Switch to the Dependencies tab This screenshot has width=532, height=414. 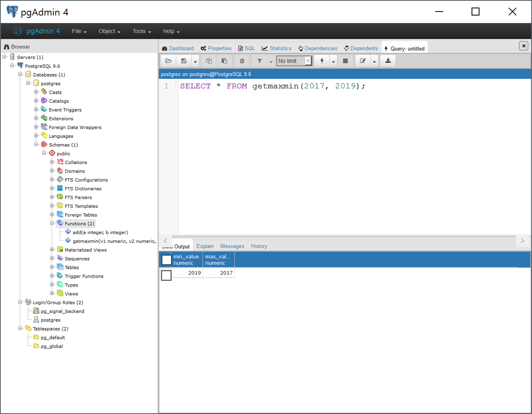point(318,48)
